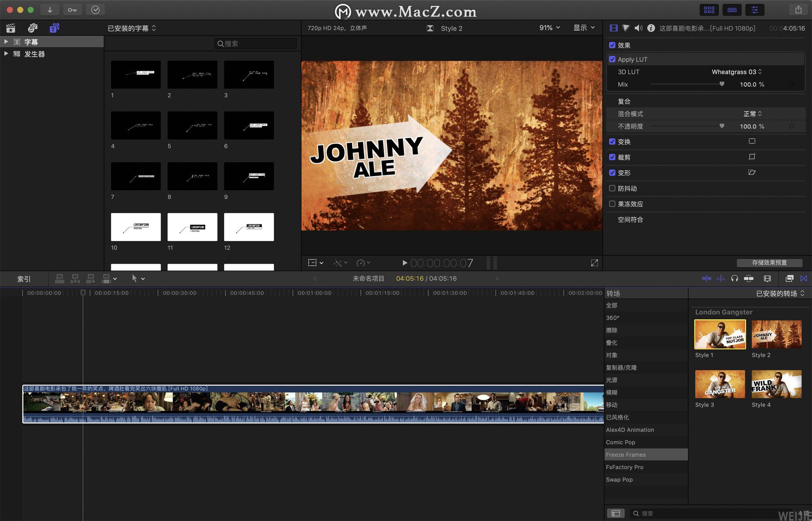Play the viewer with play button
Viewport: 812px width, 521px height.
404,263
